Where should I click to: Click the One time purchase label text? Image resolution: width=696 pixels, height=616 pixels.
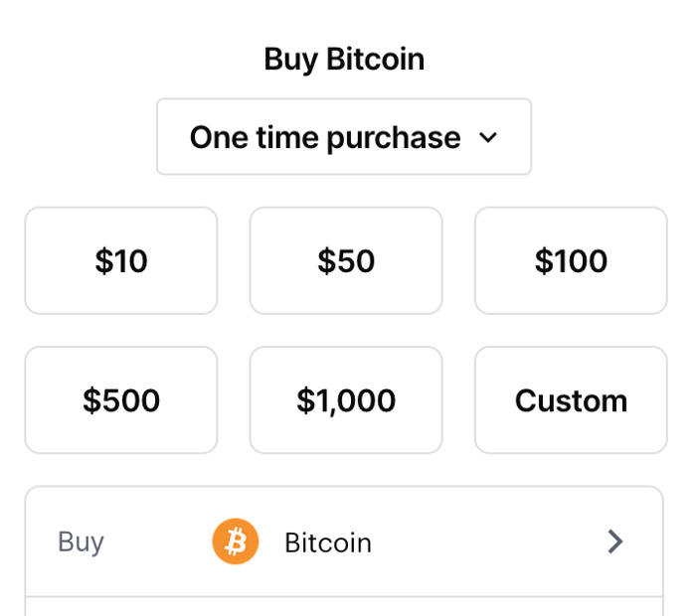[x=325, y=137]
